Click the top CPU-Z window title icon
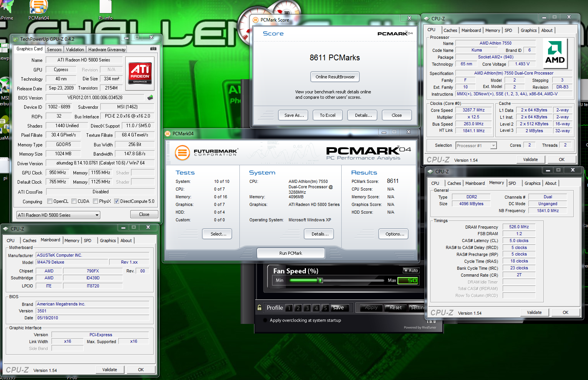This screenshot has width=588, height=380. (x=426, y=18)
